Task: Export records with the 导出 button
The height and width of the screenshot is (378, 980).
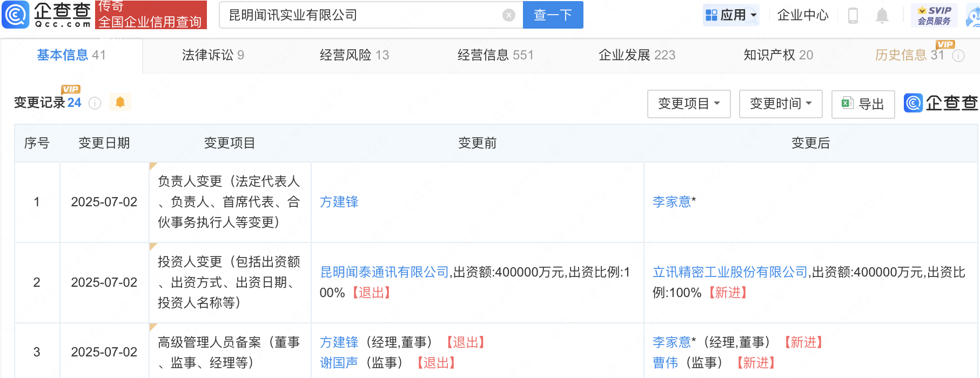Action: (863, 104)
